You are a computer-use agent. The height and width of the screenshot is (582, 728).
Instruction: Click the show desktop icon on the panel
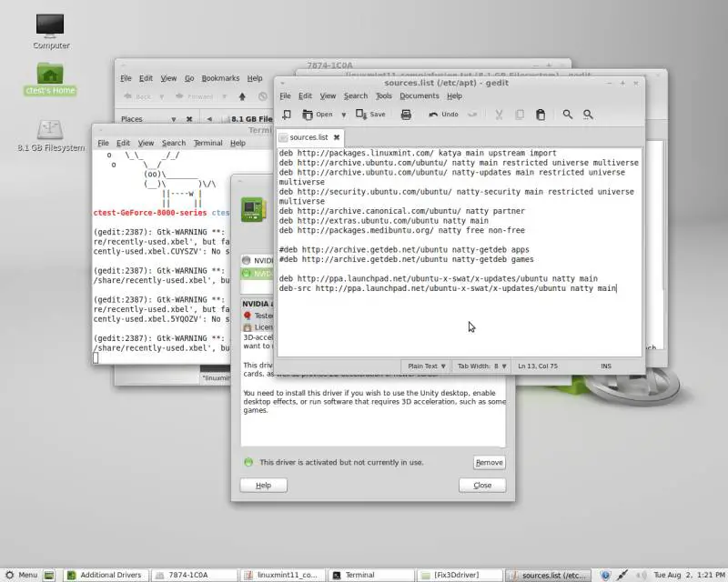(49, 575)
